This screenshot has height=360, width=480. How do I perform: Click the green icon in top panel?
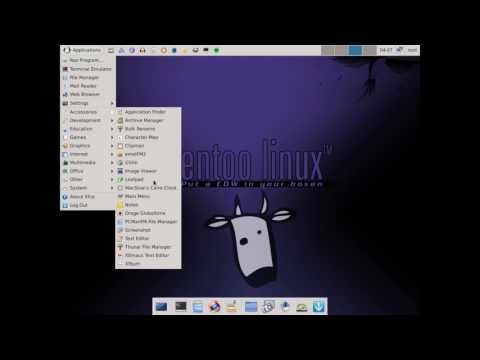pos(216,50)
